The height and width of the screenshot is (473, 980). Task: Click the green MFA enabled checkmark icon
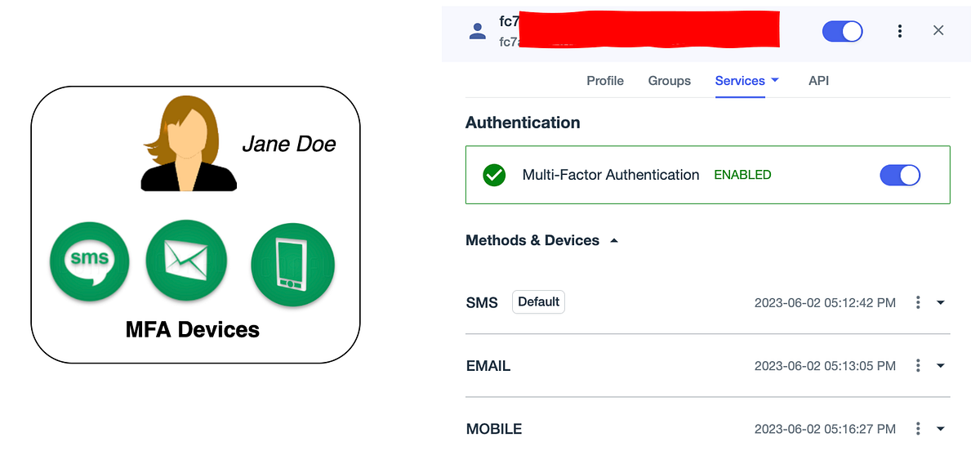(494, 175)
